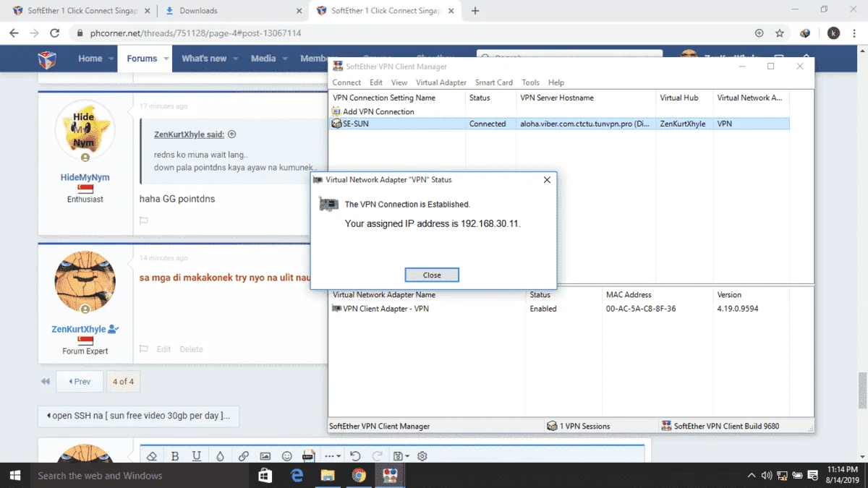Open Microsoft Edge from the taskbar
The width and height of the screenshot is (868, 488).
pyautogui.click(x=297, y=476)
